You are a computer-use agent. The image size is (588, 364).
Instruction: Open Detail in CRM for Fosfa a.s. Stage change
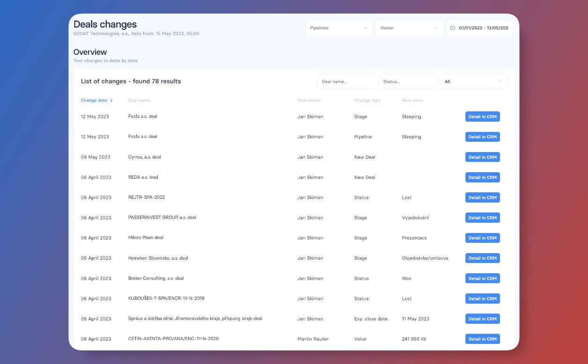pos(482,116)
